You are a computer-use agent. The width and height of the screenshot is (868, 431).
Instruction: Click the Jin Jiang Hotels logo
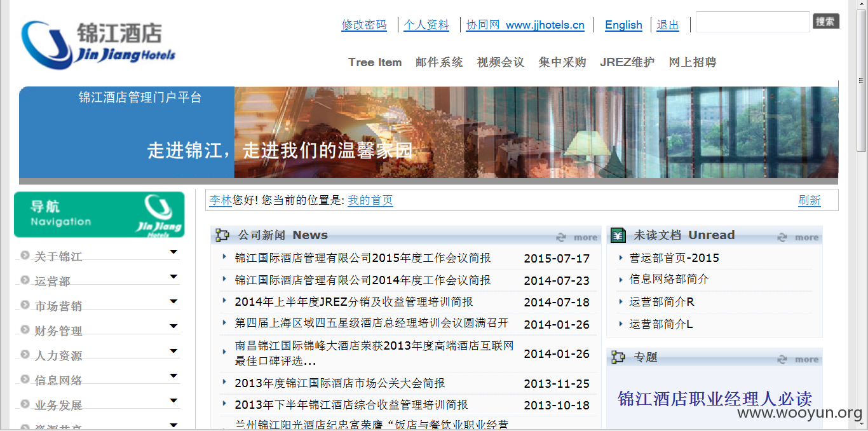coord(98,46)
